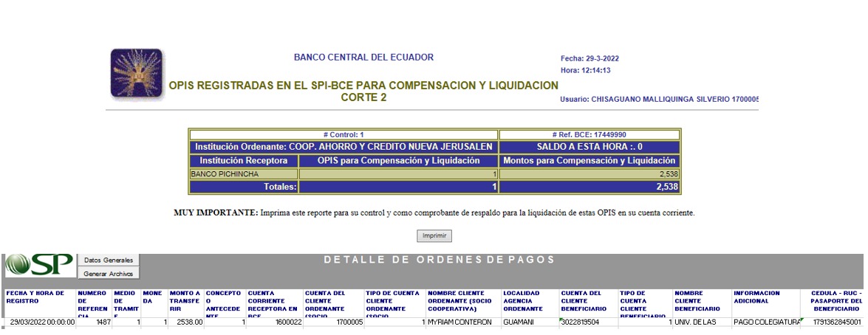The height and width of the screenshot is (335, 868).
Task: Click the Totales amount cell showing 2,538
Action: click(589, 187)
